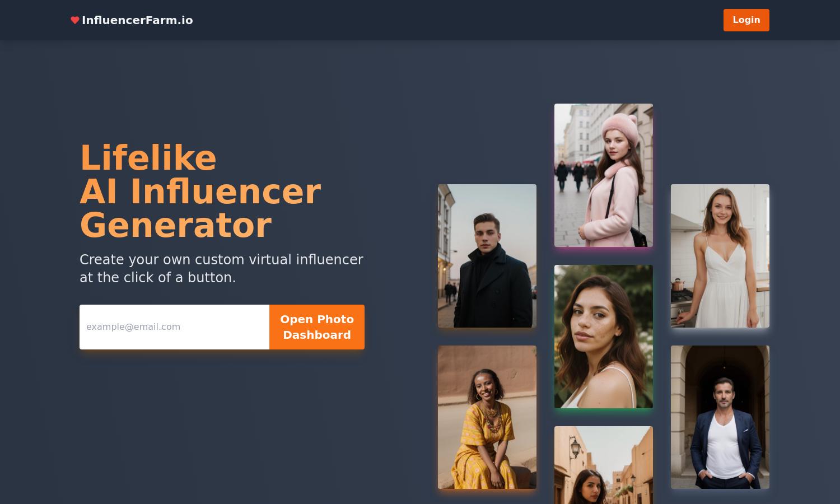Focus the example@email.com input field
Viewport: 840px width, 504px height.
click(174, 327)
